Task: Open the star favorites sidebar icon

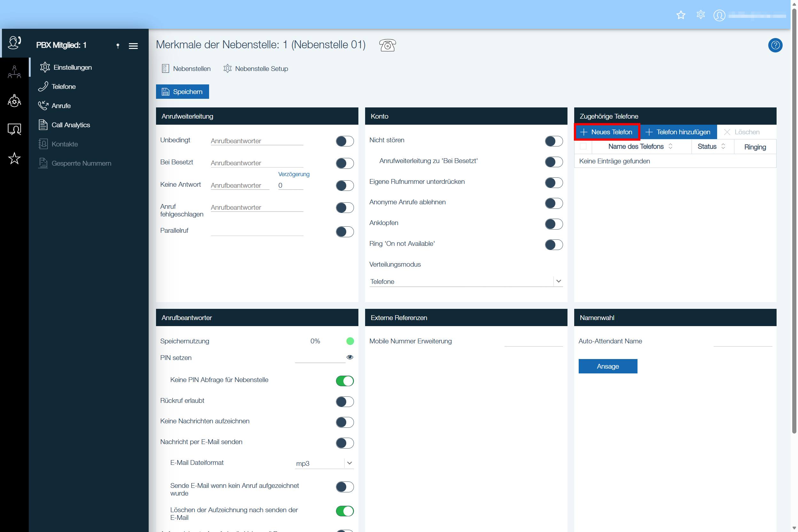Action: (x=14, y=158)
